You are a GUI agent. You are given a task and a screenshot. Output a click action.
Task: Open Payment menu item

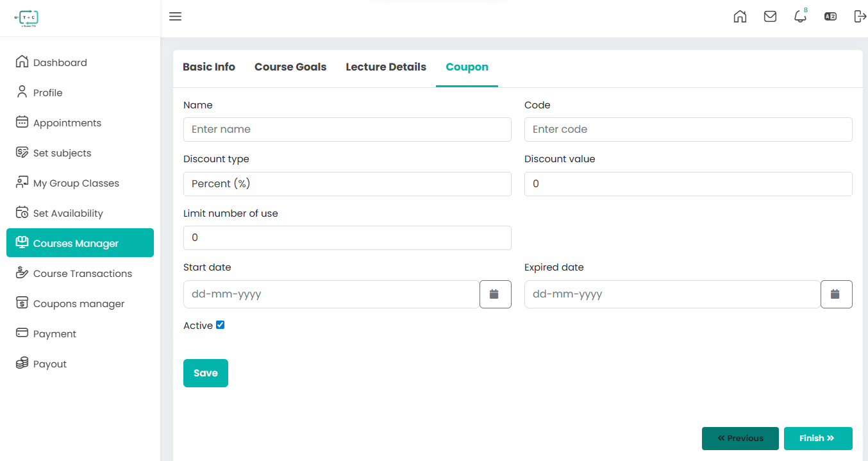point(80,333)
